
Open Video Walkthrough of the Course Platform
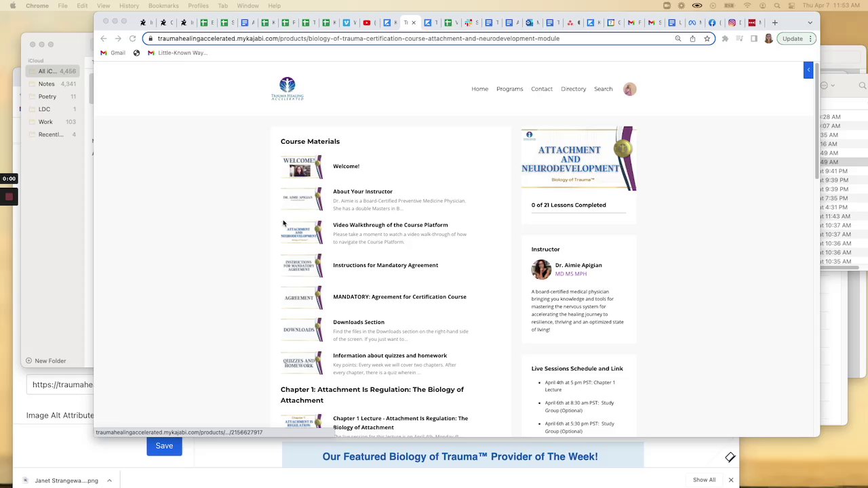point(390,224)
